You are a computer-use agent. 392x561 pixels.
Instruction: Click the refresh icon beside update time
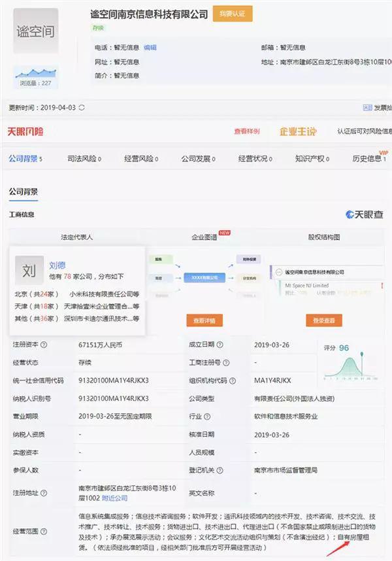pyautogui.click(x=82, y=107)
